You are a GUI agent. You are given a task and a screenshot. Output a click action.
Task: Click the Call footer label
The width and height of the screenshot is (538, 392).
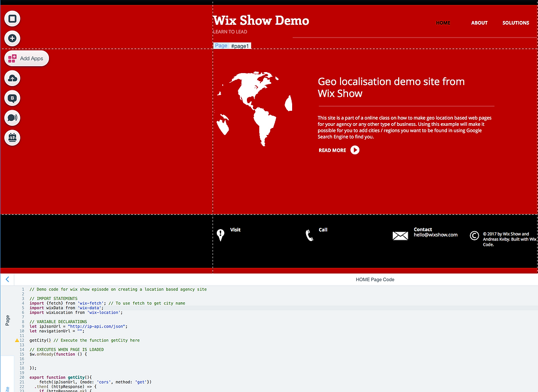click(323, 230)
